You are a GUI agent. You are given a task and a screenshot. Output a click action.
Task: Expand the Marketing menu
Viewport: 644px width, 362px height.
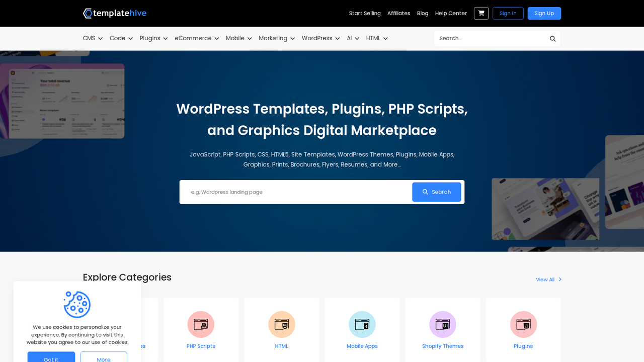(277, 38)
